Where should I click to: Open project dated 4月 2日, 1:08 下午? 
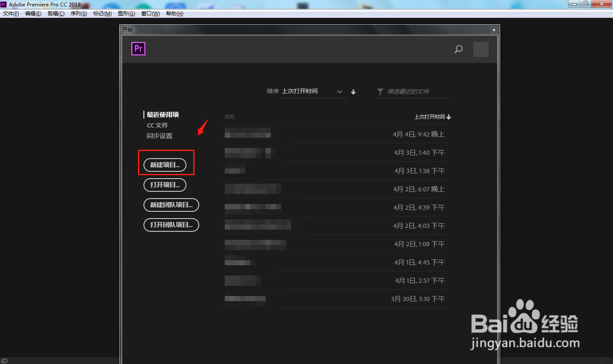click(335, 244)
